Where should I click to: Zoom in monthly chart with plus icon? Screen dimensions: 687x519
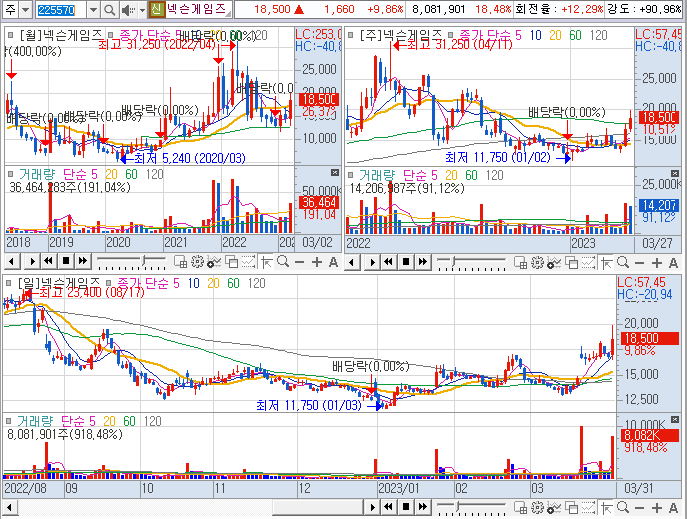tap(316, 262)
